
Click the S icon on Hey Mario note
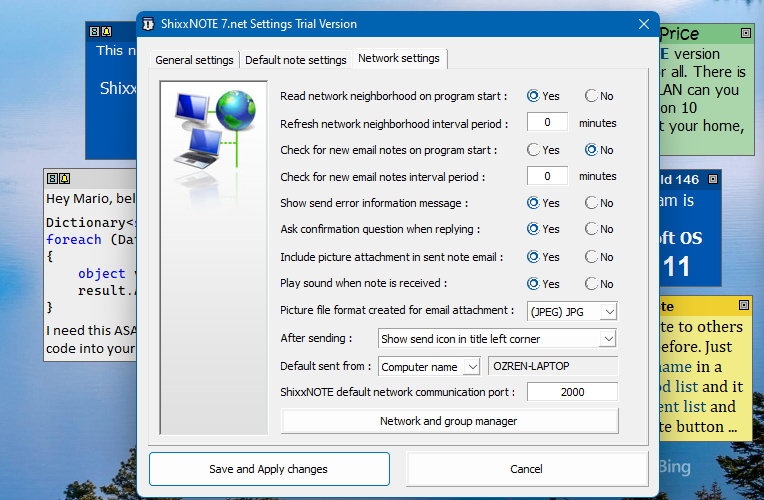click(52, 178)
